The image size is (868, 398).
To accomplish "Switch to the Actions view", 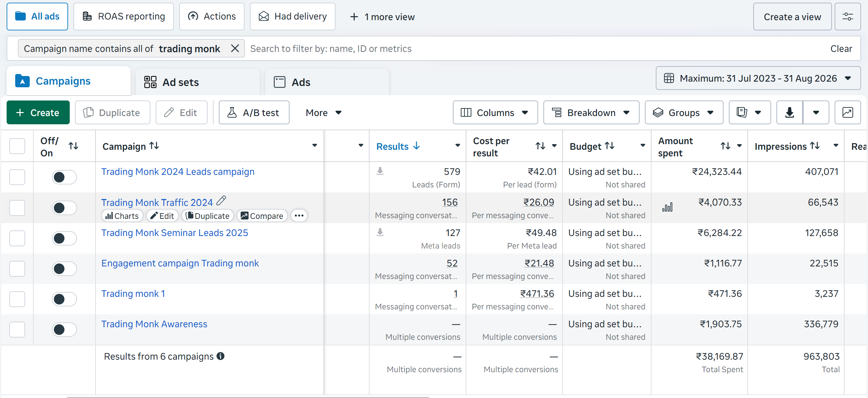I will [212, 17].
